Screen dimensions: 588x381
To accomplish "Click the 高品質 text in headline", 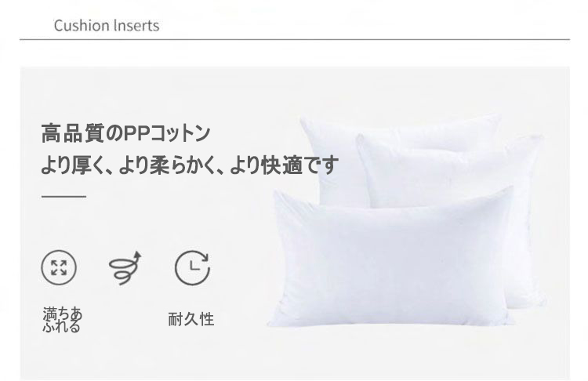I will (x=72, y=133).
